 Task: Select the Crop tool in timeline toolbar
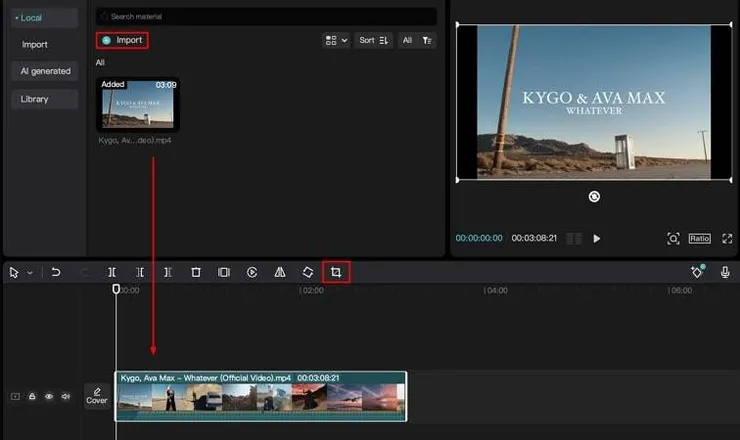(x=336, y=272)
